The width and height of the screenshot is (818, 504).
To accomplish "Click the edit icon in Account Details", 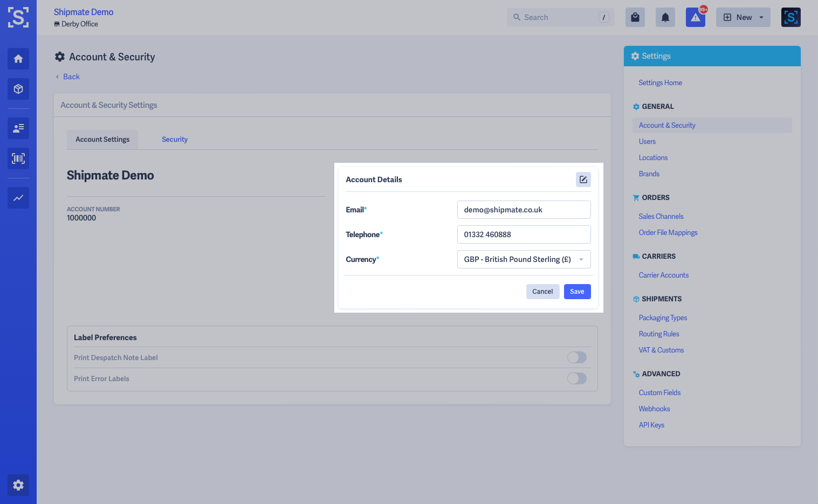I will click(x=583, y=179).
